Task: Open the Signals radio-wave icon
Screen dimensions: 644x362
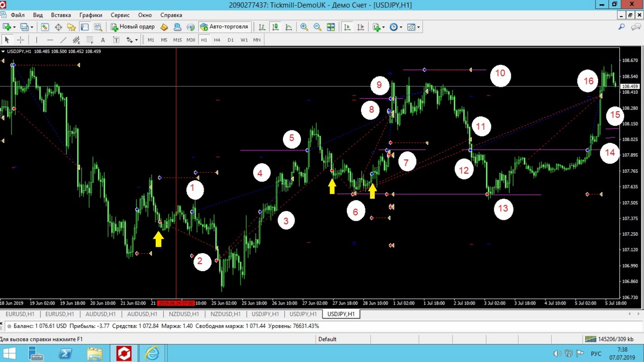Action: (x=191, y=27)
